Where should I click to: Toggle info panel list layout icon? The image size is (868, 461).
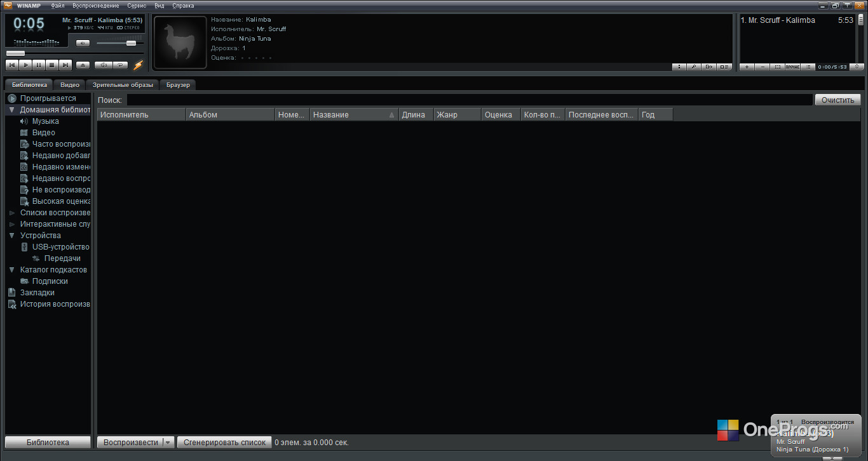click(725, 67)
